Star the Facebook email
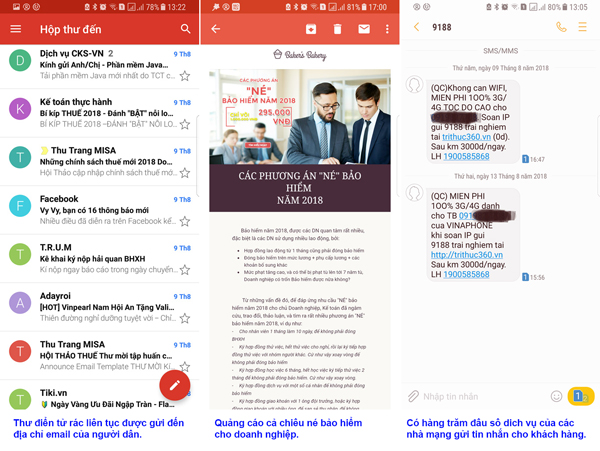 click(x=184, y=222)
